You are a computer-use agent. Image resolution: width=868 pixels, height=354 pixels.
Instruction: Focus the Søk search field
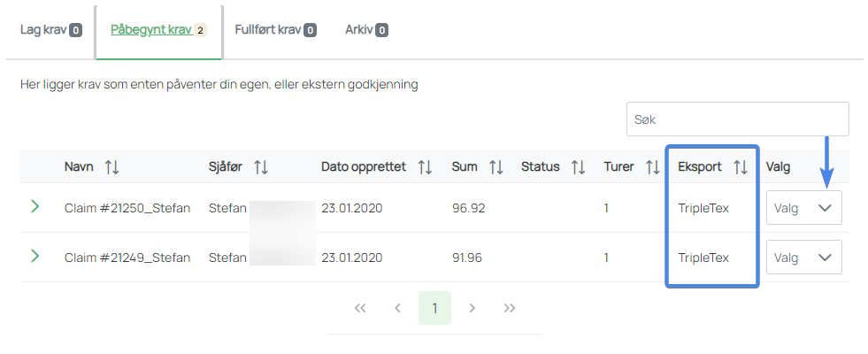737,119
